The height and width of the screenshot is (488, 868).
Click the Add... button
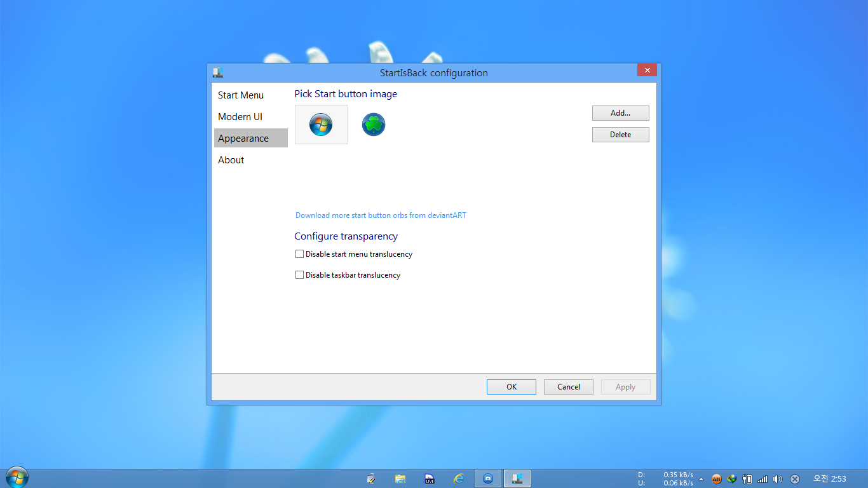point(620,113)
